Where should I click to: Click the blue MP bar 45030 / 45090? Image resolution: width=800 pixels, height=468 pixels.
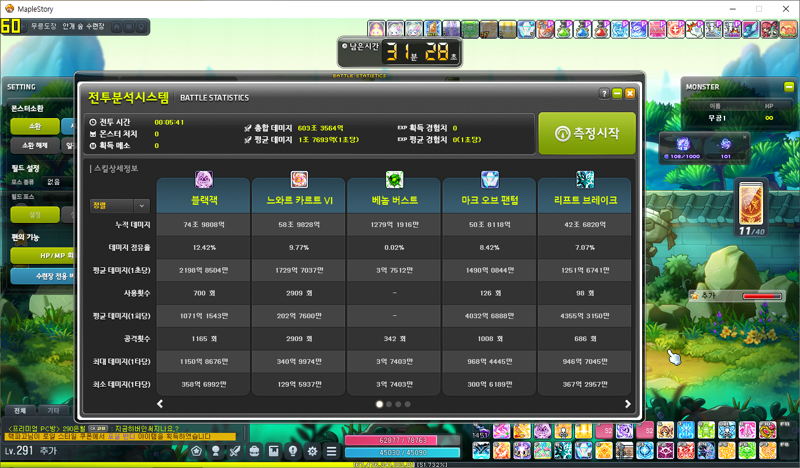(x=403, y=452)
